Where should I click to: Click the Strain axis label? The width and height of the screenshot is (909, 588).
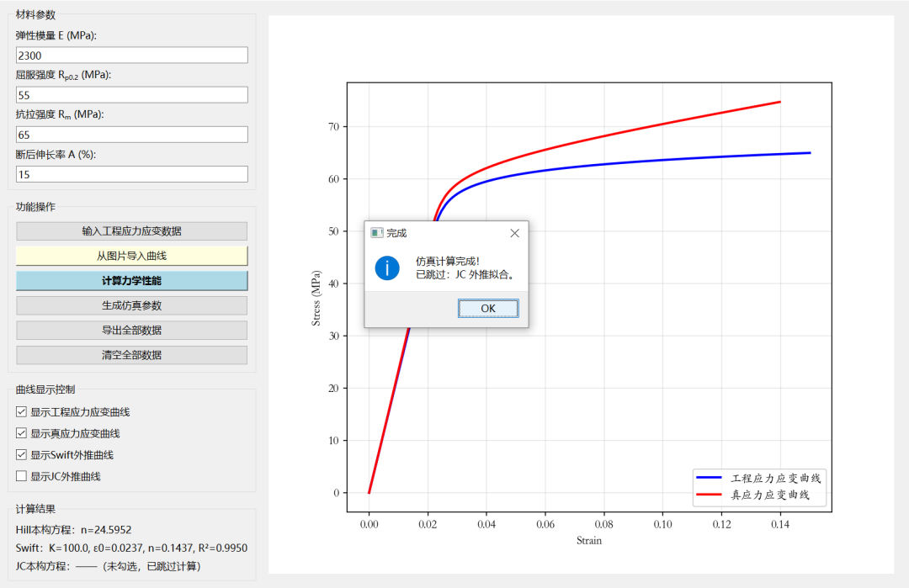coord(589,541)
